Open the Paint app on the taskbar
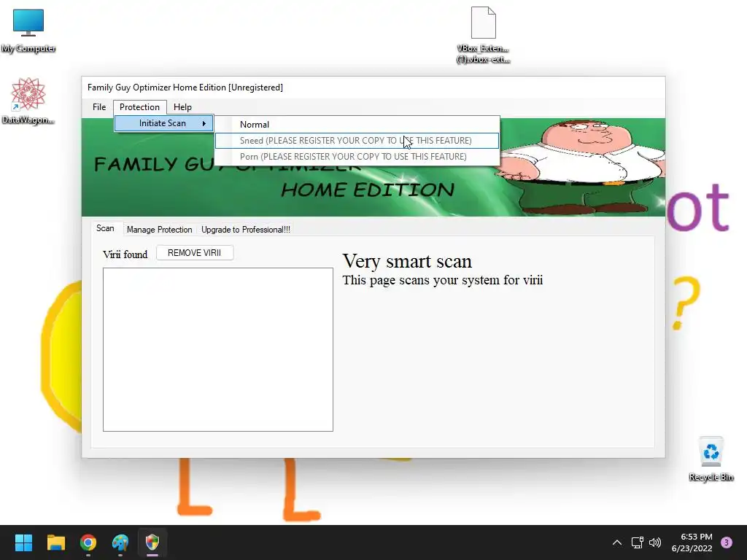 [x=120, y=542]
